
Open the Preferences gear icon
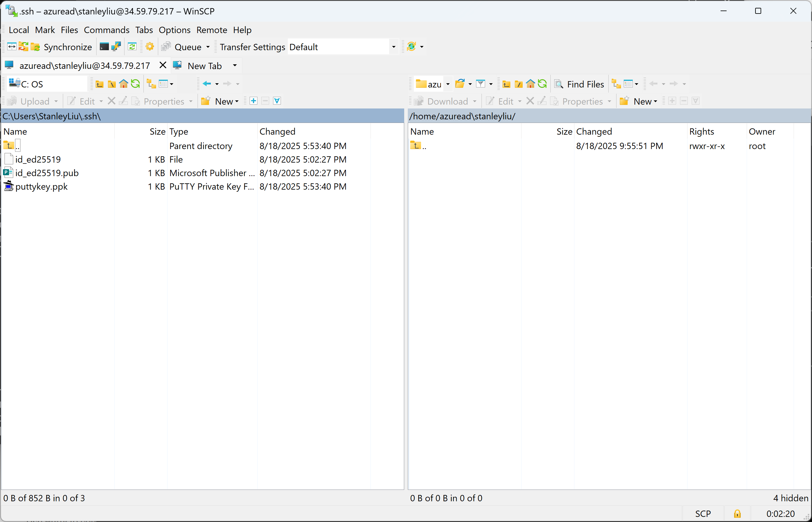tap(149, 47)
